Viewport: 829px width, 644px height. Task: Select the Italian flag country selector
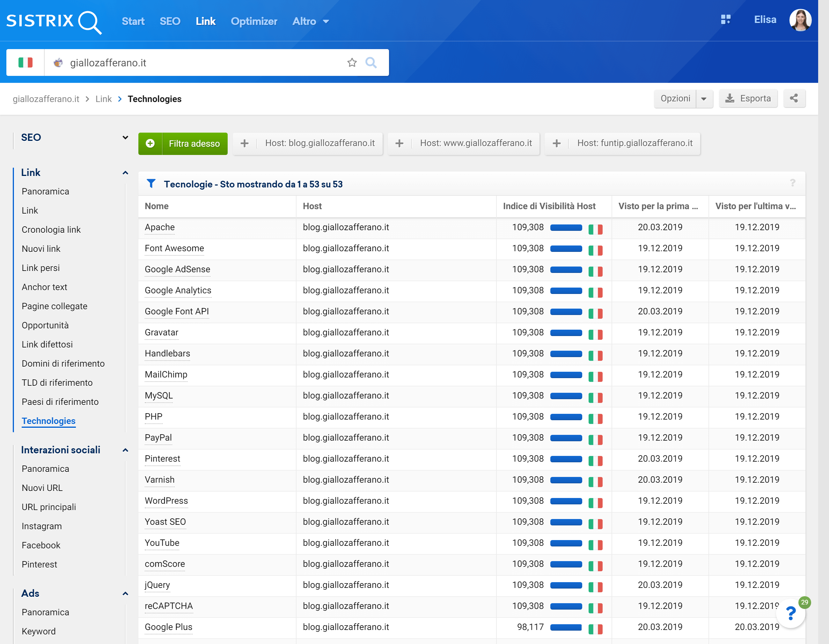(x=26, y=62)
